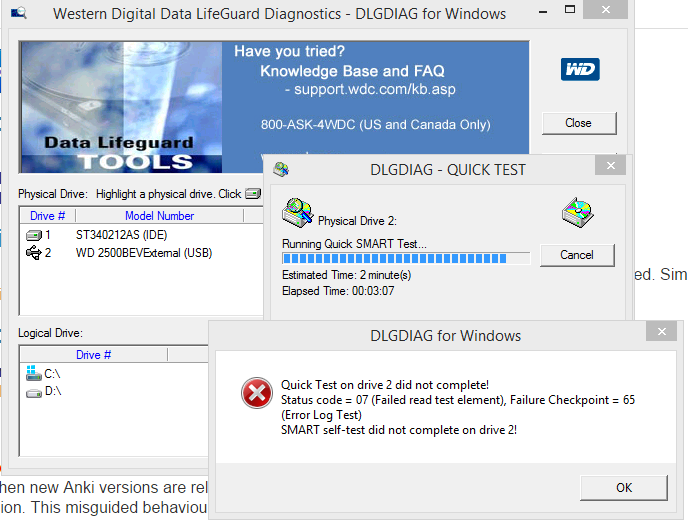Viewport: 688px width, 525px height.
Task: Select the hard disk icon for drive 1
Action: click(x=33, y=236)
